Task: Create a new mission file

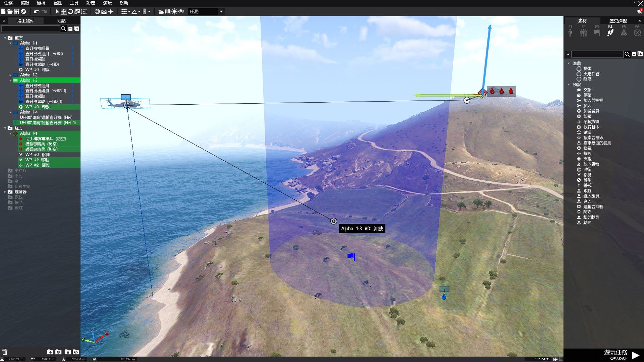Action: (3, 11)
